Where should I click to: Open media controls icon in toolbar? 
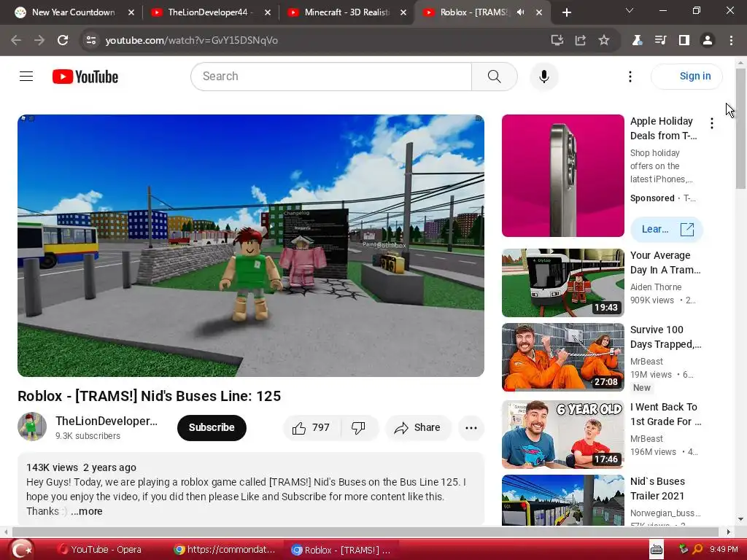pos(660,41)
